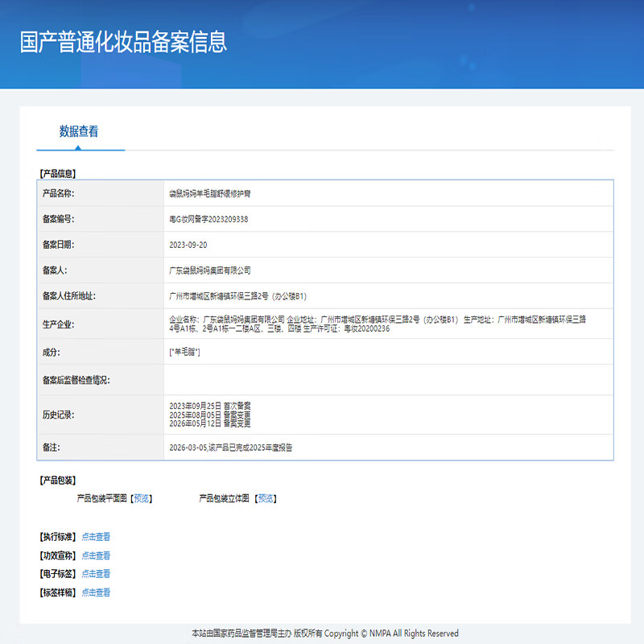The height and width of the screenshot is (644, 644).
Task: Select the remark about 2025年度报告
Action: click(x=231, y=448)
